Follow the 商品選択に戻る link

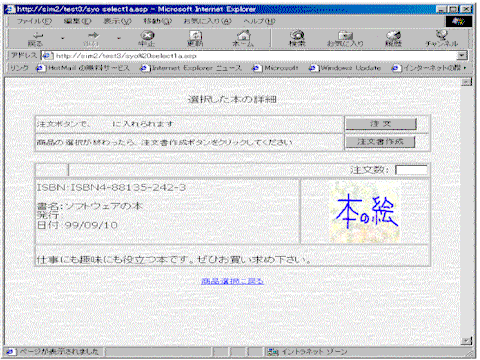pos(232,281)
